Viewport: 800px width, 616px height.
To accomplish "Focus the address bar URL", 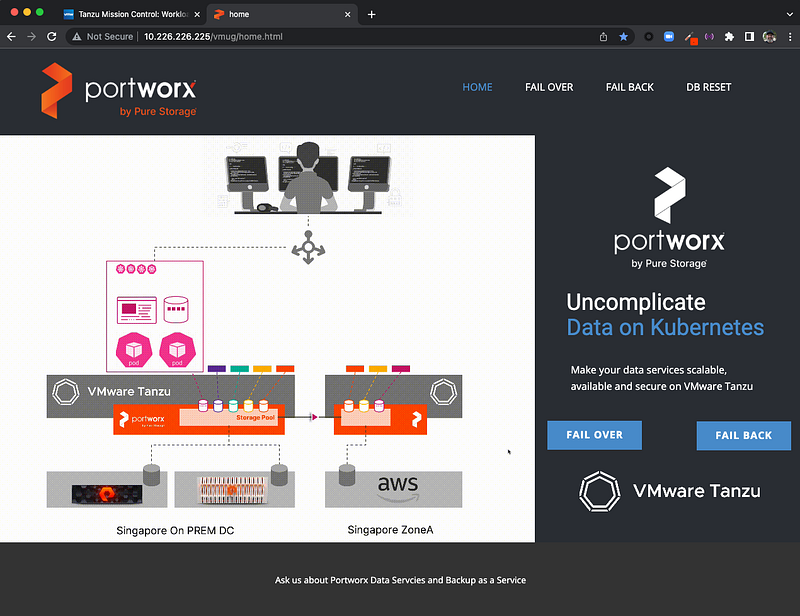I will click(x=213, y=37).
